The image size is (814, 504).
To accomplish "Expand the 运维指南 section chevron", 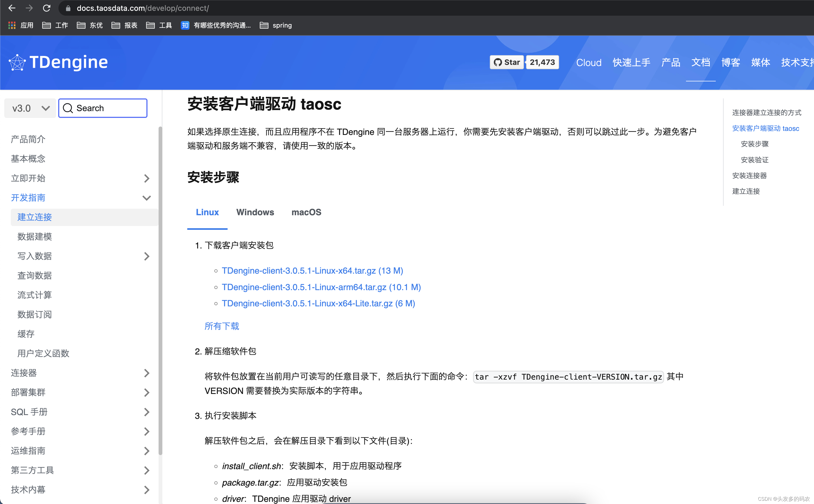I will coord(147,451).
